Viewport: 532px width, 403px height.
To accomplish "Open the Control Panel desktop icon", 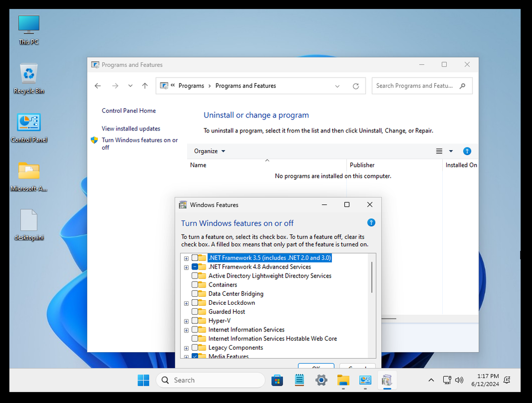I will coord(29,127).
